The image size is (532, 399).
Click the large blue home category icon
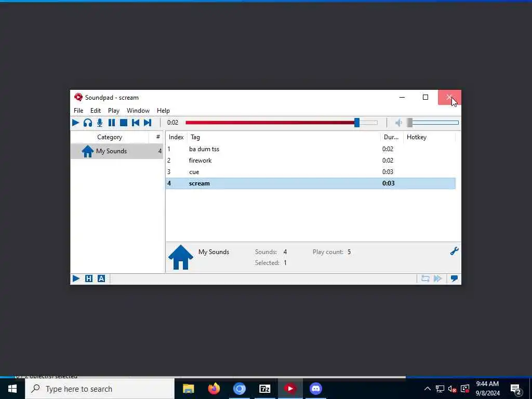click(180, 257)
